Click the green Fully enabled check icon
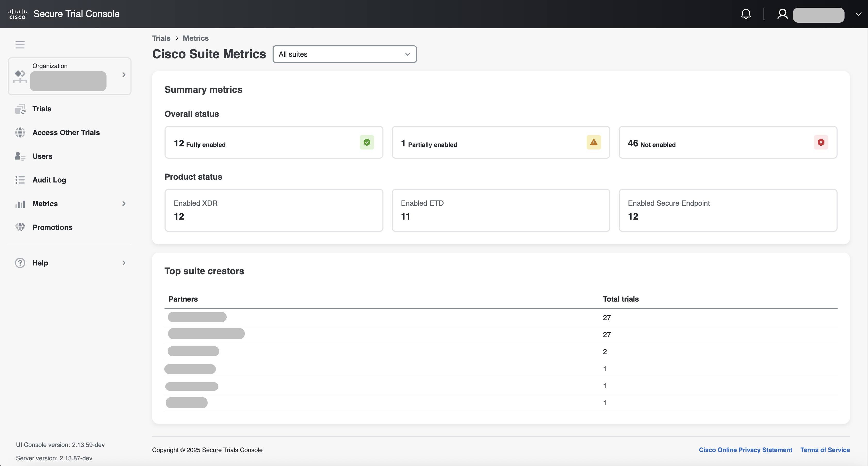Image resolution: width=868 pixels, height=466 pixels. point(367,142)
